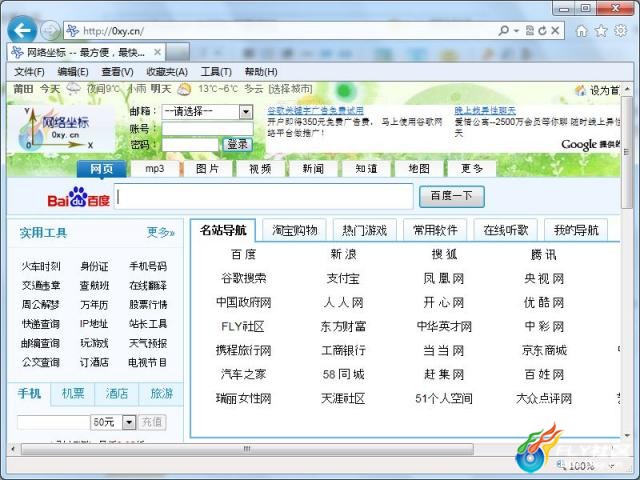This screenshot has width=640, height=480.
Task: Open the 工具(T) menu
Action: (x=216, y=72)
